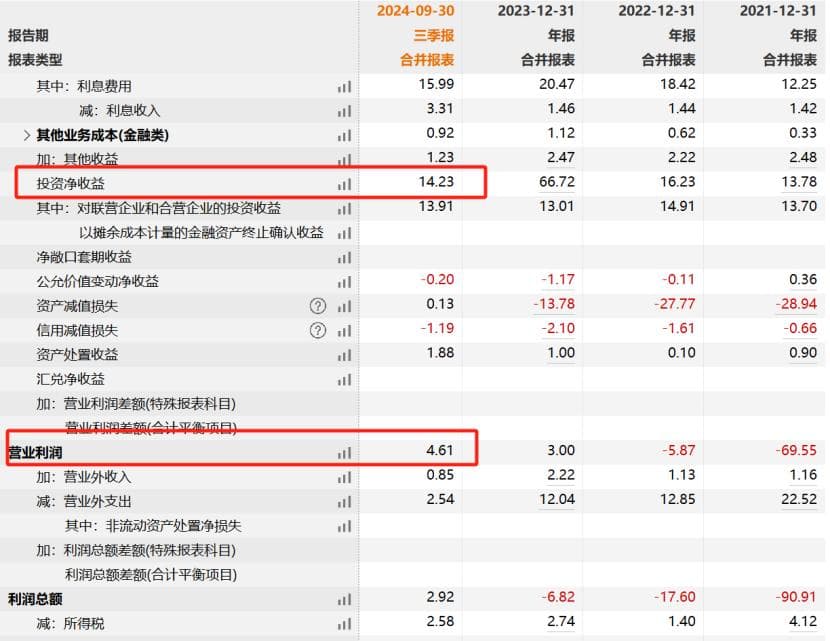The height and width of the screenshot is (641, 830).
Task: Click the -69.55 operating profit value
Action: (x=796, y=452)
